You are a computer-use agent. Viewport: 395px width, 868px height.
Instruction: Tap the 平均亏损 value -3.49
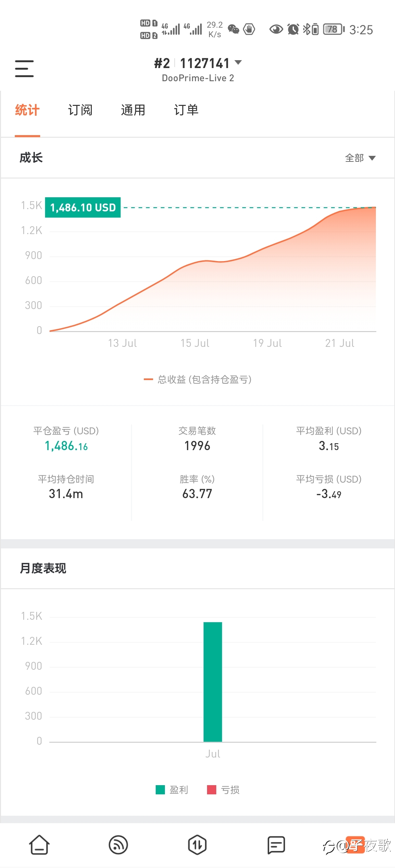pyautogui.click(x=329, y=494)
